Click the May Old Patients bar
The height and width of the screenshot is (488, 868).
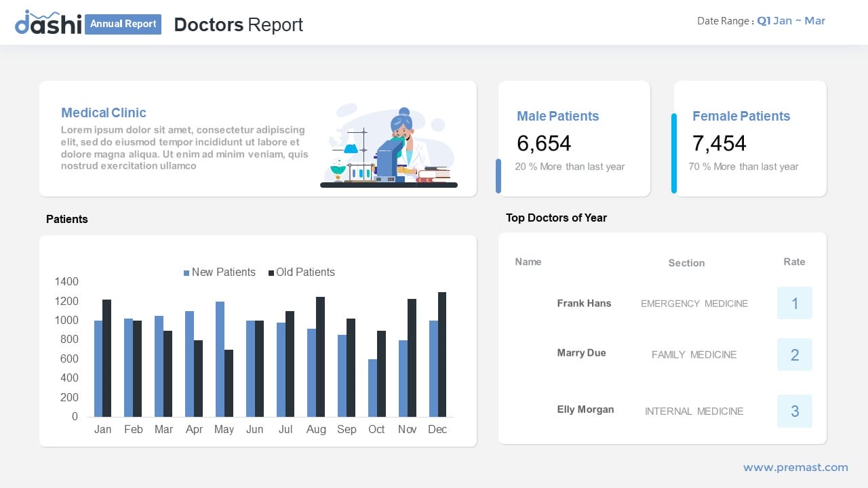[229, 383]
